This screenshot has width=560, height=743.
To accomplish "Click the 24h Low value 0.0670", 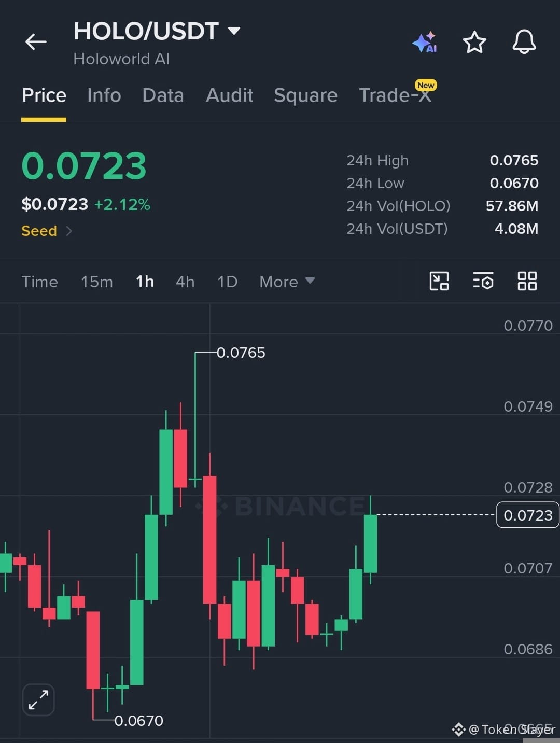I will click(514, 183).
